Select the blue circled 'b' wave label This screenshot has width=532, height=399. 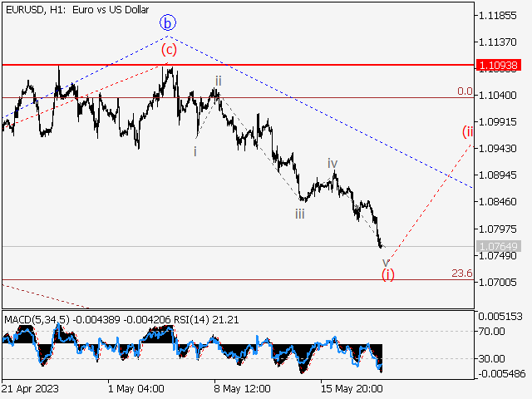168,23
